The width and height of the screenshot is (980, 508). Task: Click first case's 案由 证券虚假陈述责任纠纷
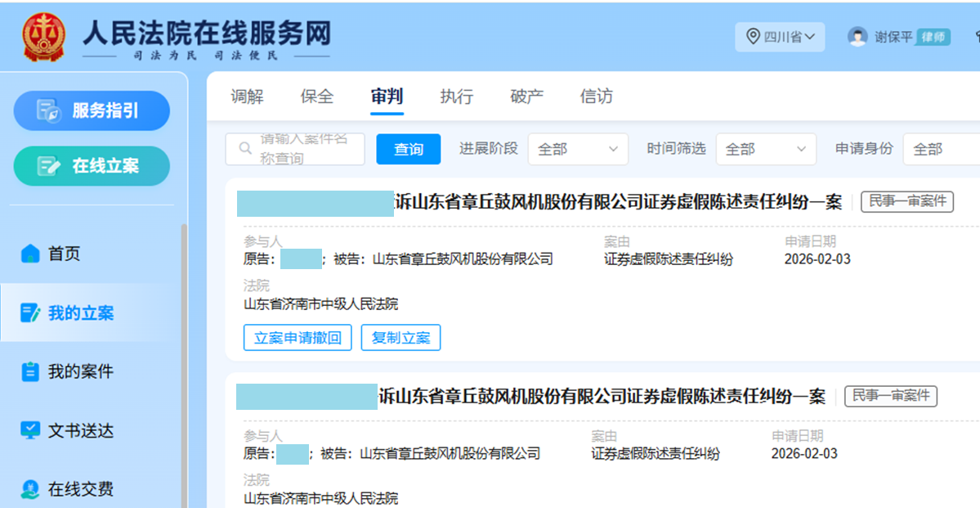point(668,259)
